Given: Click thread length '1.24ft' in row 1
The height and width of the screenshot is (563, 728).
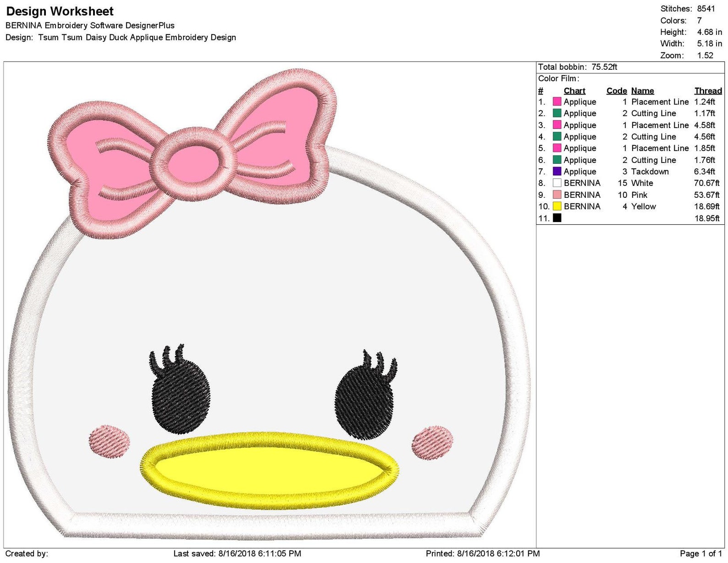Looking at the screenshot, I should tap(705, 102).
